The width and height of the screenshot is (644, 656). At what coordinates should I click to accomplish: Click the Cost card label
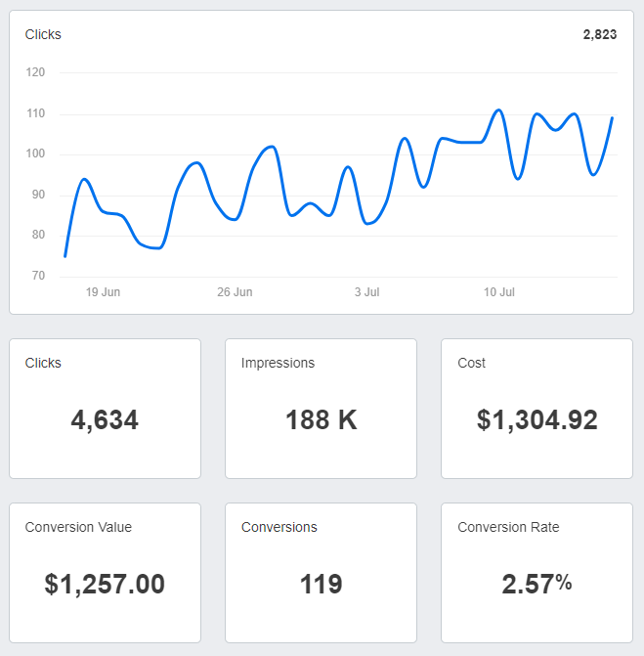tap(471, 363)
